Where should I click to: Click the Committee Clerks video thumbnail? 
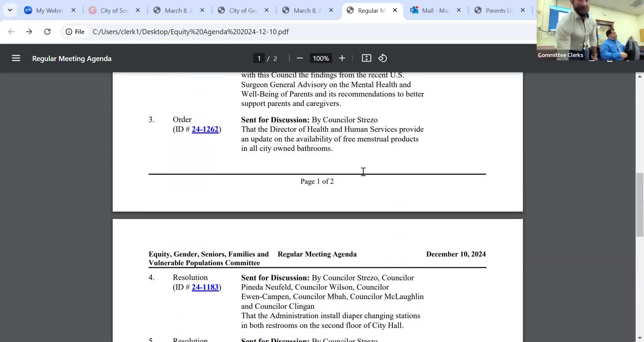tap(590, 30)
